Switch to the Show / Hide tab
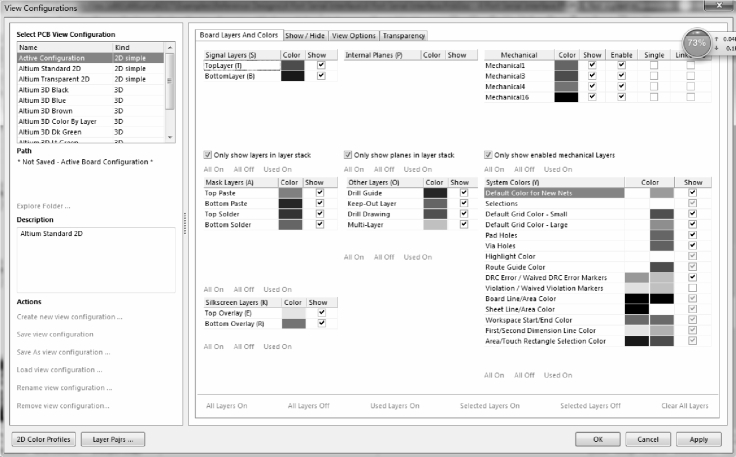This screenshot has height=457, width=736. 305,36
